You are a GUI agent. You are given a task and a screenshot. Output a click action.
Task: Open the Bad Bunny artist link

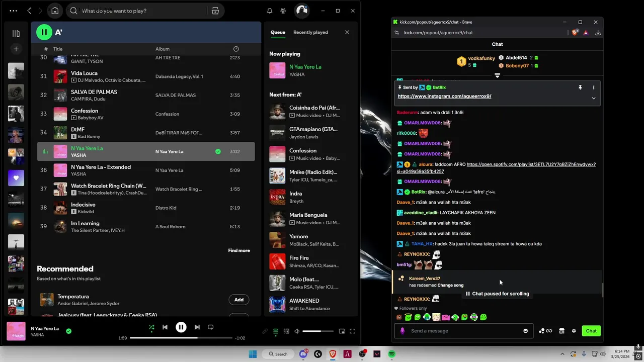tap(89, 137)
